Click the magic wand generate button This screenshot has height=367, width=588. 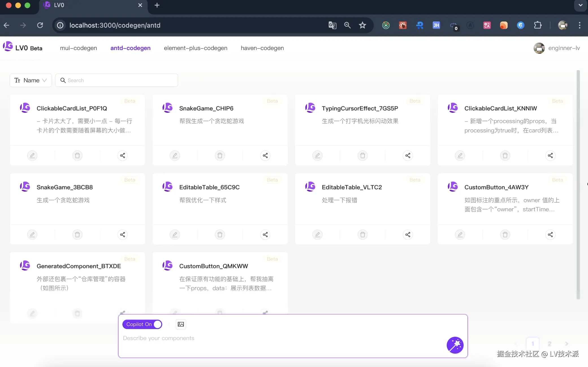pyautogui.click(x=455, y=345)
